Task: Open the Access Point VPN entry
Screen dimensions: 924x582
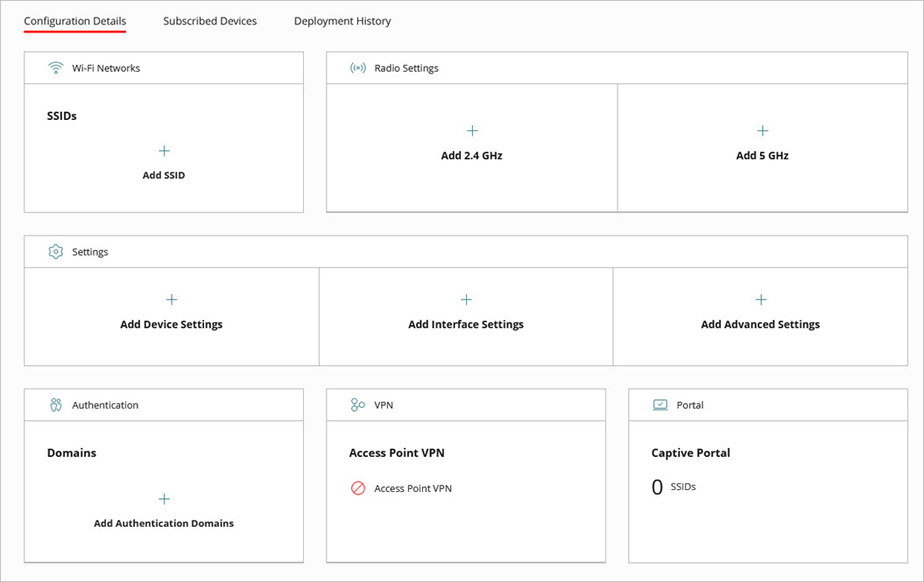Action: [413, 488]
